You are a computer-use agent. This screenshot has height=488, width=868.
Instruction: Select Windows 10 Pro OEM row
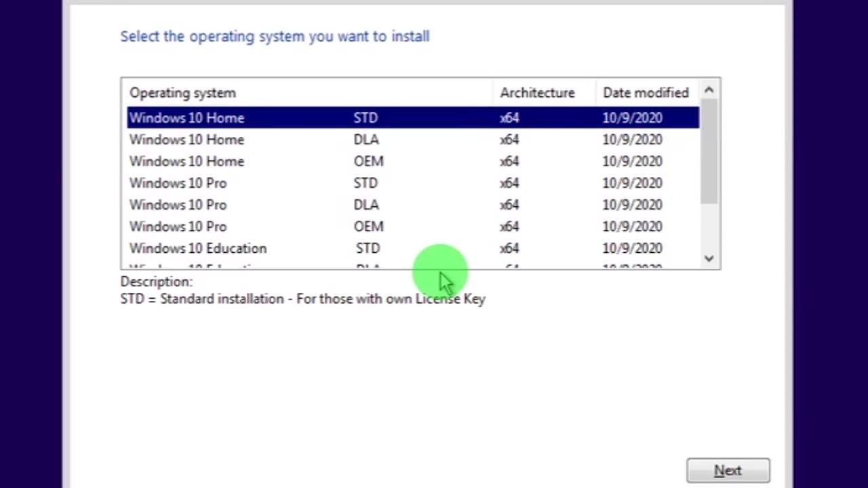(412, 226)
